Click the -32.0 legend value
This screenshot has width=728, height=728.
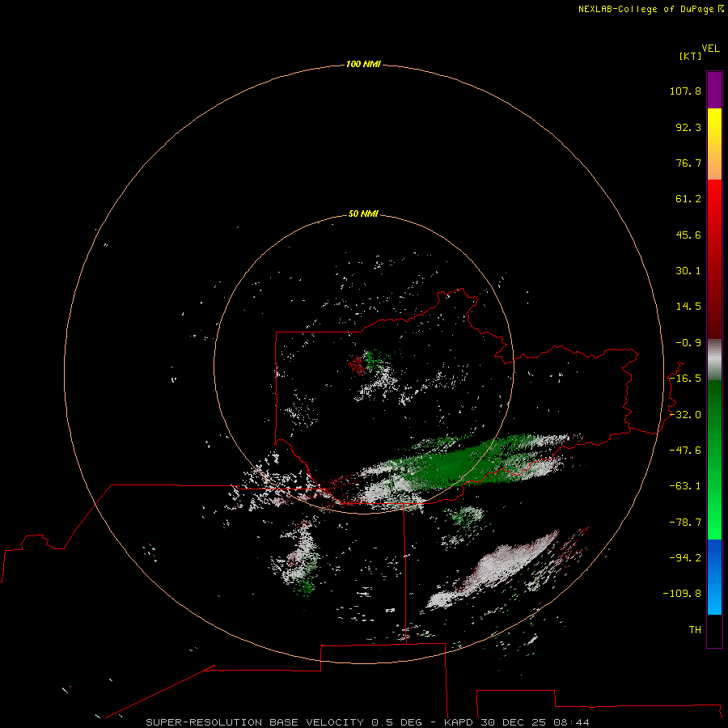[685, 415]
